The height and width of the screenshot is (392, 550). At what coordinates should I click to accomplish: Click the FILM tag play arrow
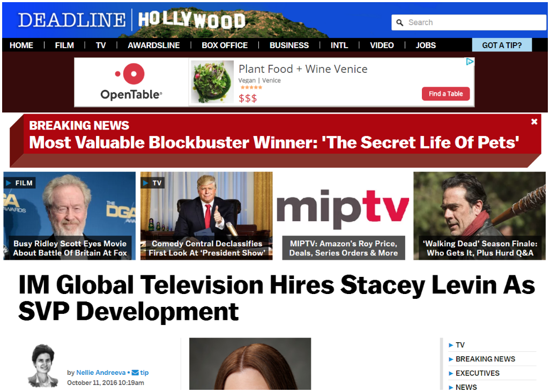pos(9,183)
